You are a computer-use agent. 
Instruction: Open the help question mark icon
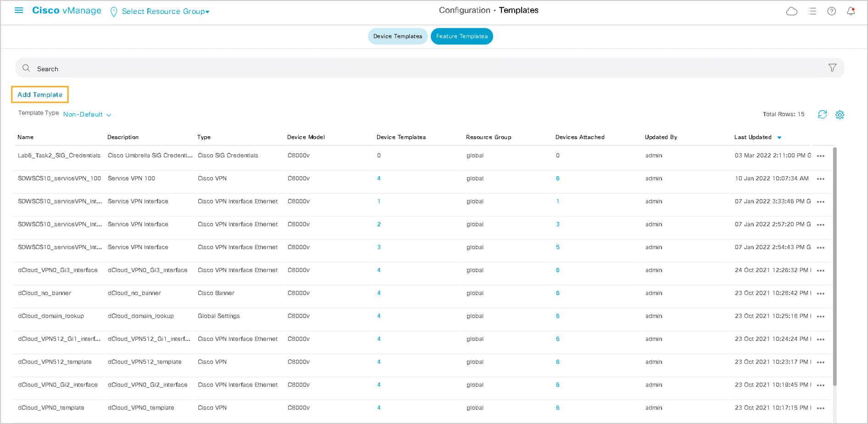click(831, 11)
